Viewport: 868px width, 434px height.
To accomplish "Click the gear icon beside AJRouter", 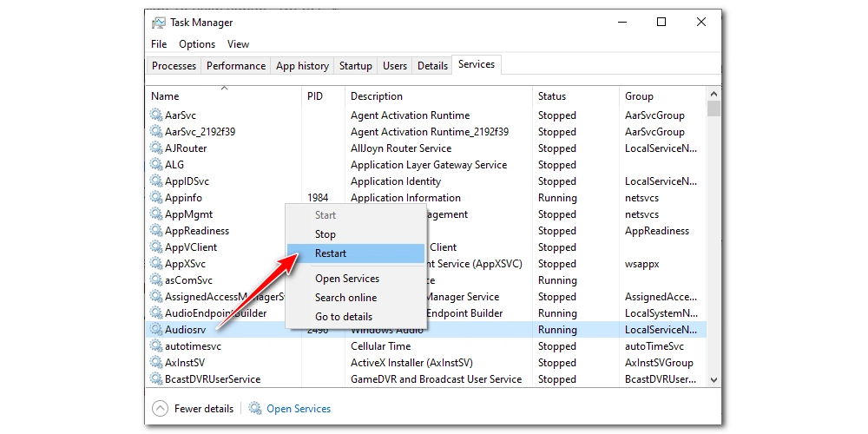I will pyautogui.click(x=156, y=148).
